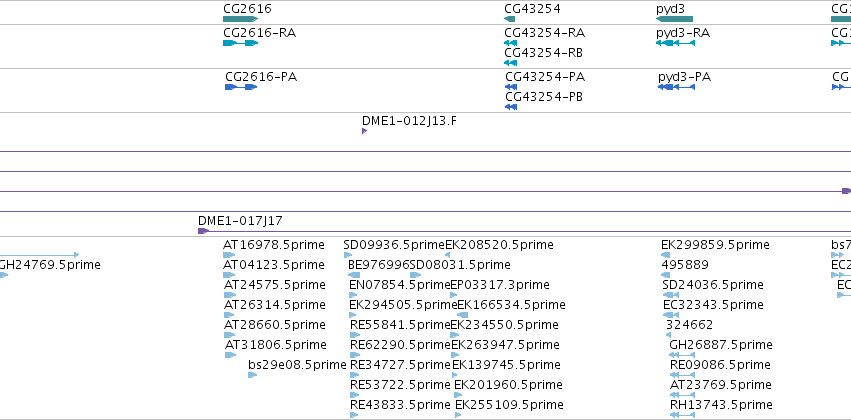Click the CG2616-PA protein glyph
The height and width of the screenshot is (420, 851).
click(241, 87)
